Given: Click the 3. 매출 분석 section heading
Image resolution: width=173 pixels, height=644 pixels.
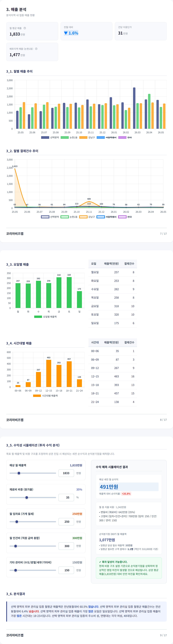Looking at the screenshot, I should (x=16, y=9).
